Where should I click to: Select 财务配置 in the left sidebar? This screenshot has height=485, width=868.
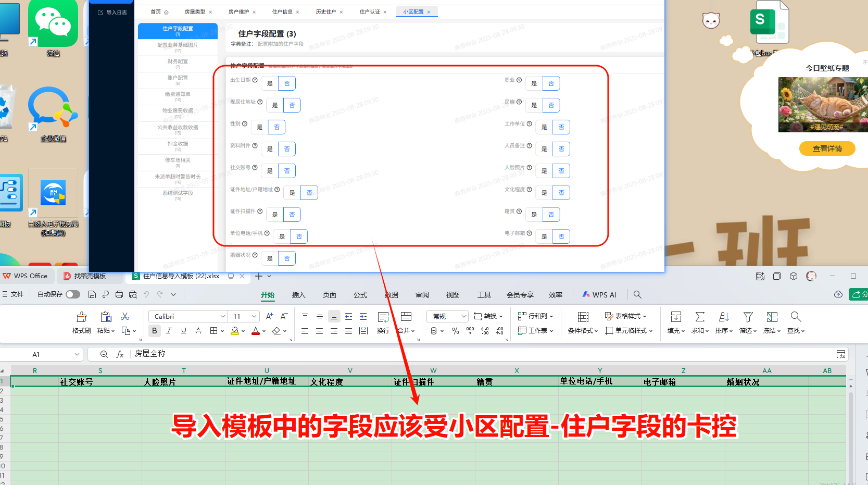[x=178, y=61]
